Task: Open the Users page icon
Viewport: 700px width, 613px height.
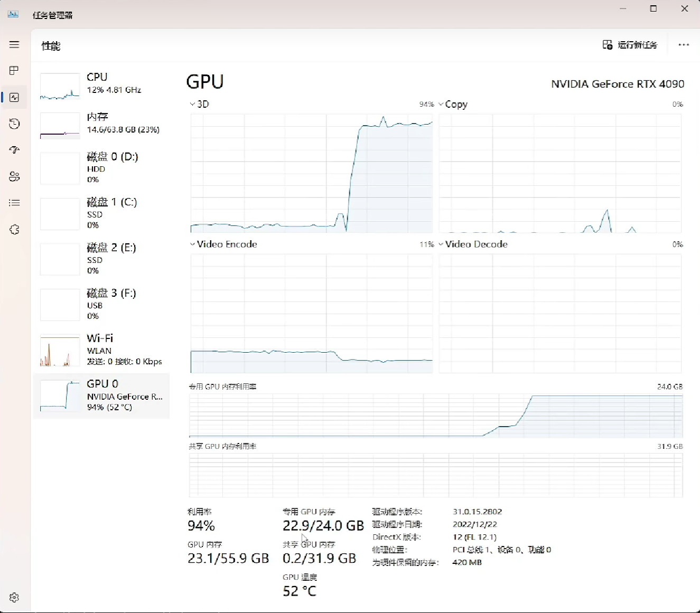Action: coord(14,177)
